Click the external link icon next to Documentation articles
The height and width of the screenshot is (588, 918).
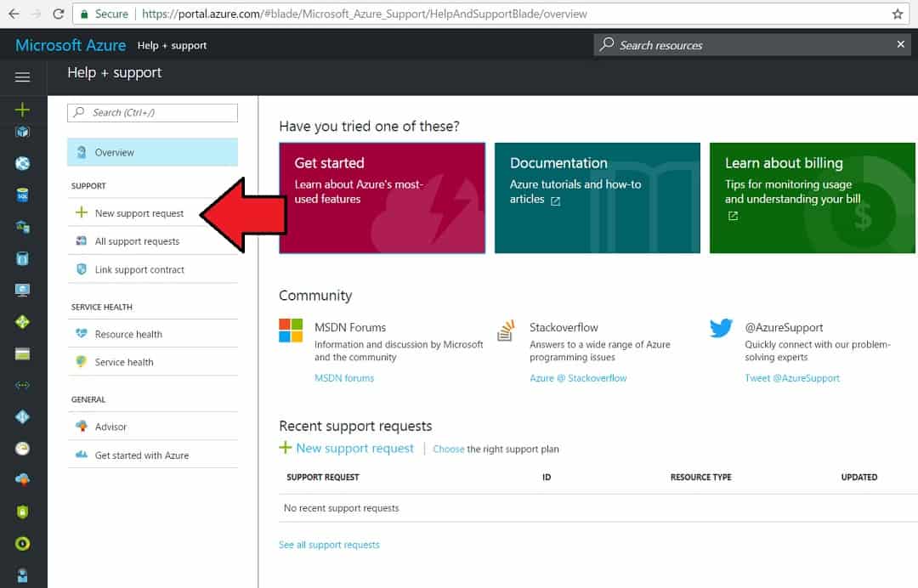pos(556,201)
